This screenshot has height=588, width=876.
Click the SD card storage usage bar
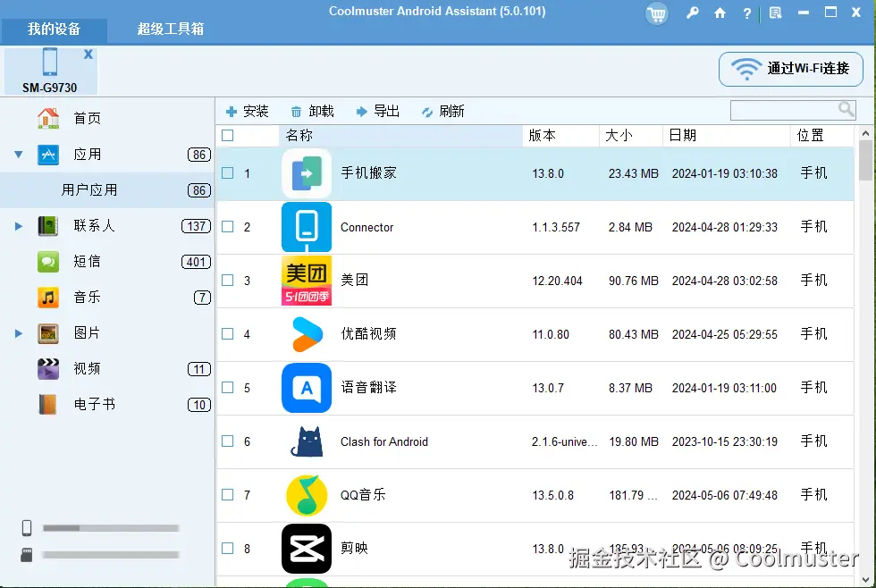[111, 555]
